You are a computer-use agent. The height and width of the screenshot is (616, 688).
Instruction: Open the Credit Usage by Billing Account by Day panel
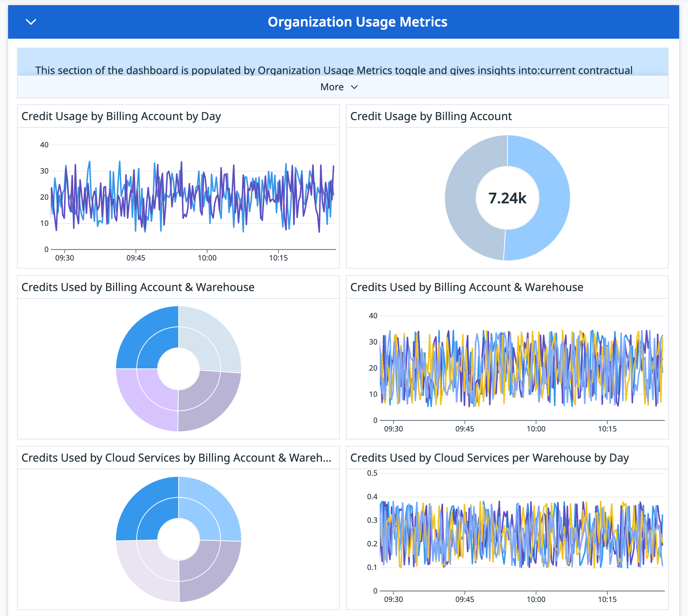[122, 116]
